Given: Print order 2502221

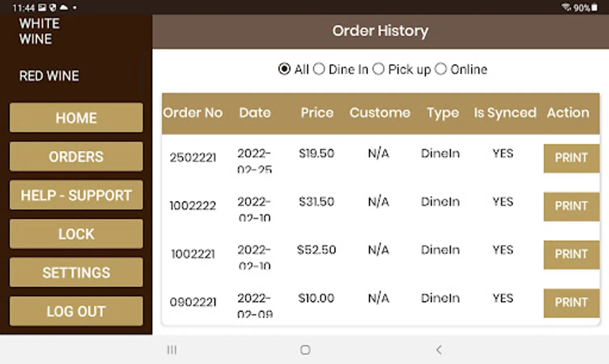Looking at the screenshot, I should 571,158.
